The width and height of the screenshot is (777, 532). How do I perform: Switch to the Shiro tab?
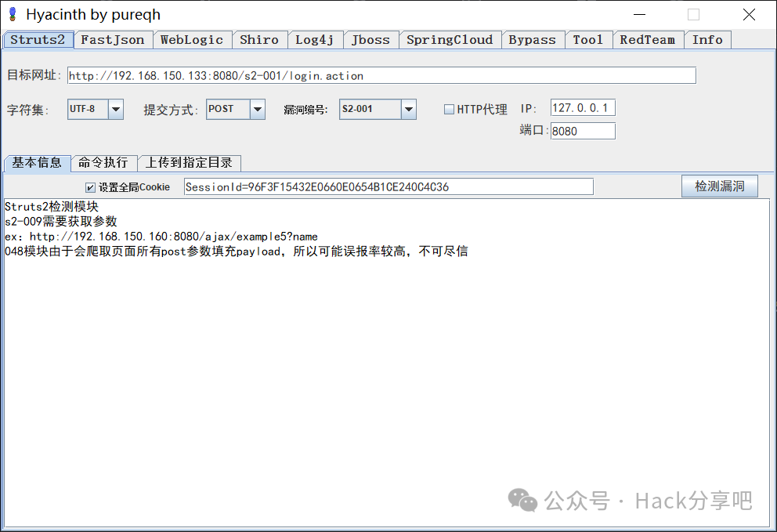click(259, 40)
